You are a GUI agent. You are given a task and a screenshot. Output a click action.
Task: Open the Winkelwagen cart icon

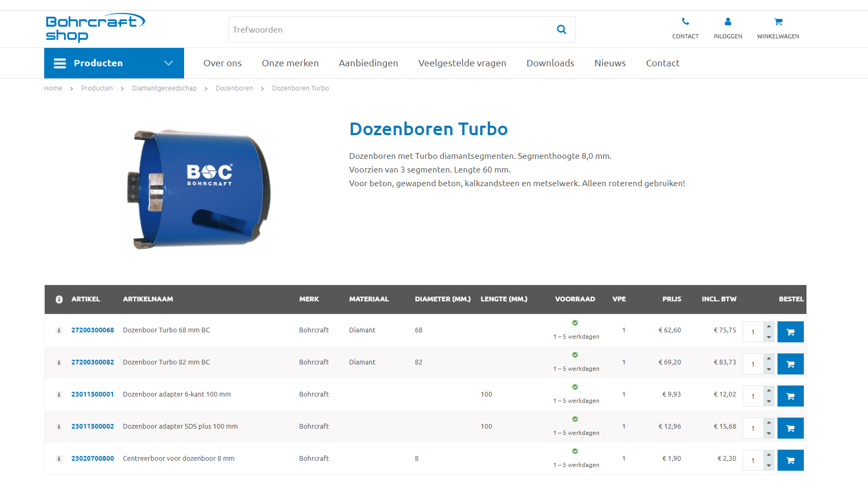coord(778,22)
